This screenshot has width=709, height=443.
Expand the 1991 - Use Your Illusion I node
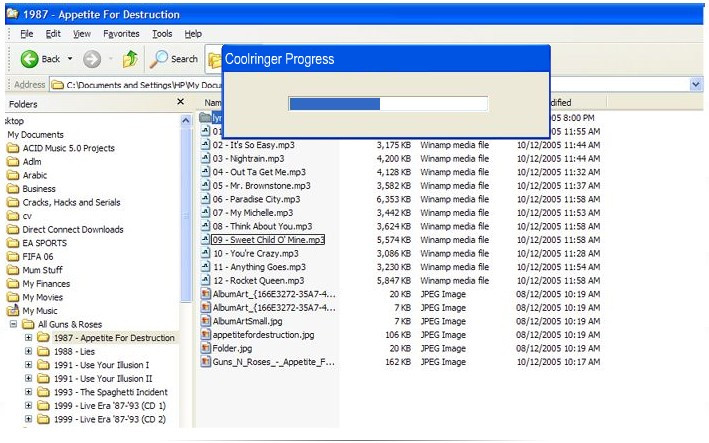pos(28,365)
